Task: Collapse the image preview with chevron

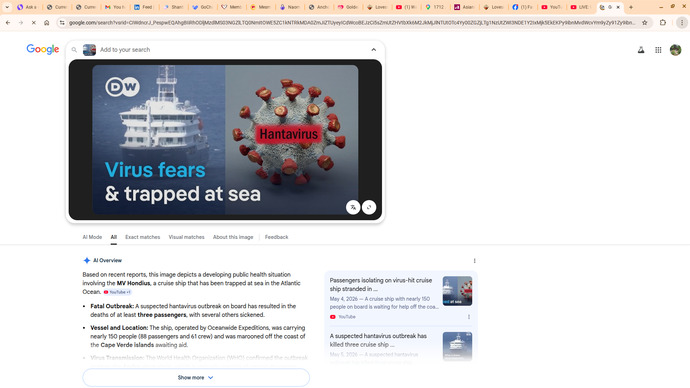Action: 374,50
